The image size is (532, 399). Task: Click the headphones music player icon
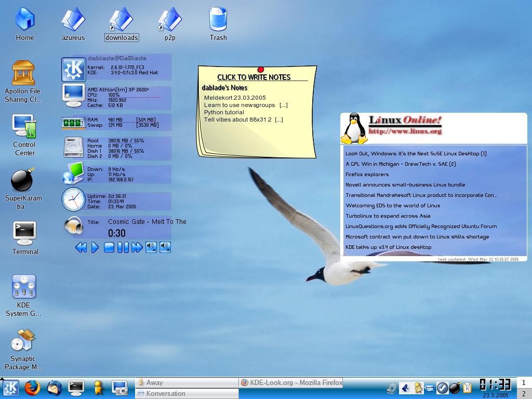click(x=74, y=225)
